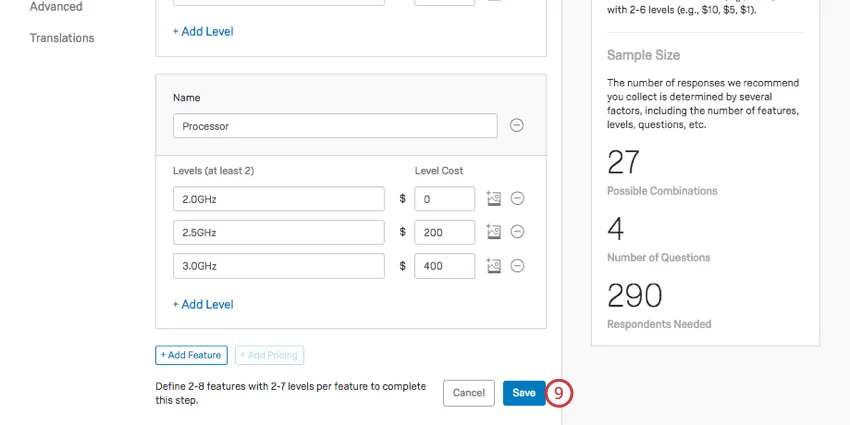850x425 pixels.
Task: Delete the 2.5GHz level
Action: pos(518,232)
